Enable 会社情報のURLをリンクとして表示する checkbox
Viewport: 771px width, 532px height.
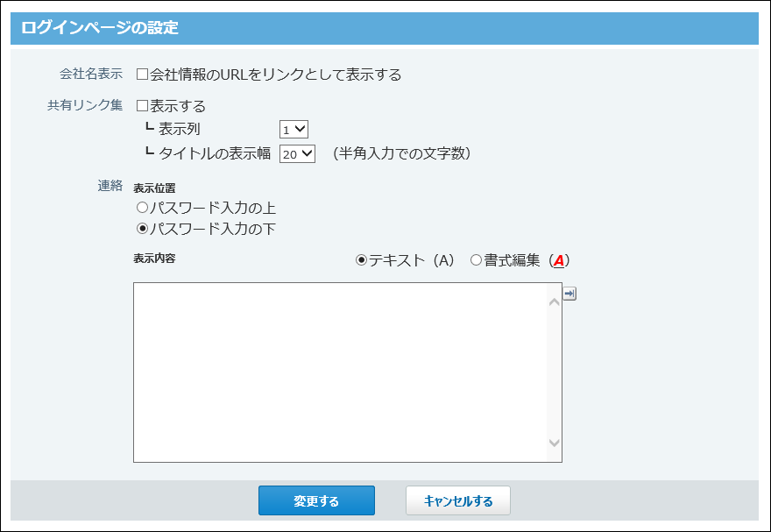[142, 74]
